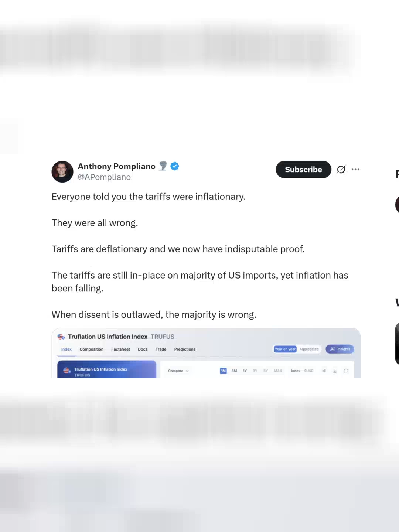The width and height of the screenshot is (399, 532).
Task: Open the post options with the ellipsis
Action: pyautogui.click(x=355, y=169)
